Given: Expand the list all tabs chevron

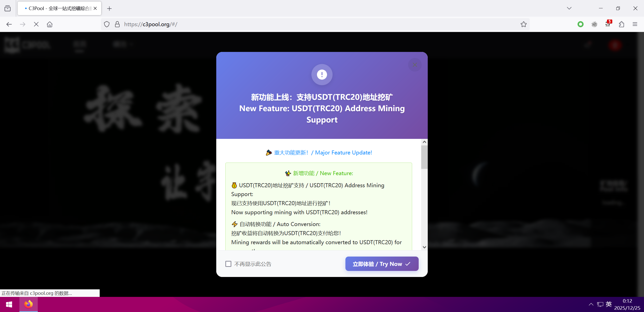Looking at the screenshot, I should tap(569, 8).
